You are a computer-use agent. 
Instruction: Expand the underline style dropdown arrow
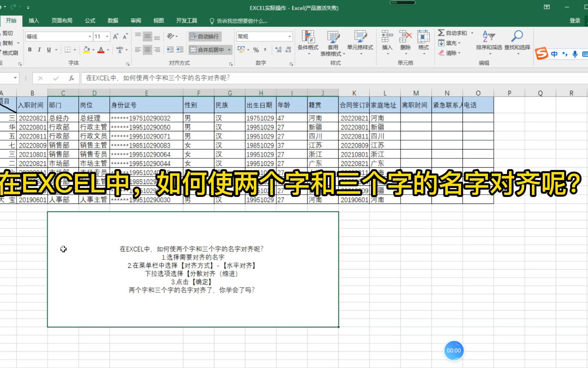click(x=56, y=50)
